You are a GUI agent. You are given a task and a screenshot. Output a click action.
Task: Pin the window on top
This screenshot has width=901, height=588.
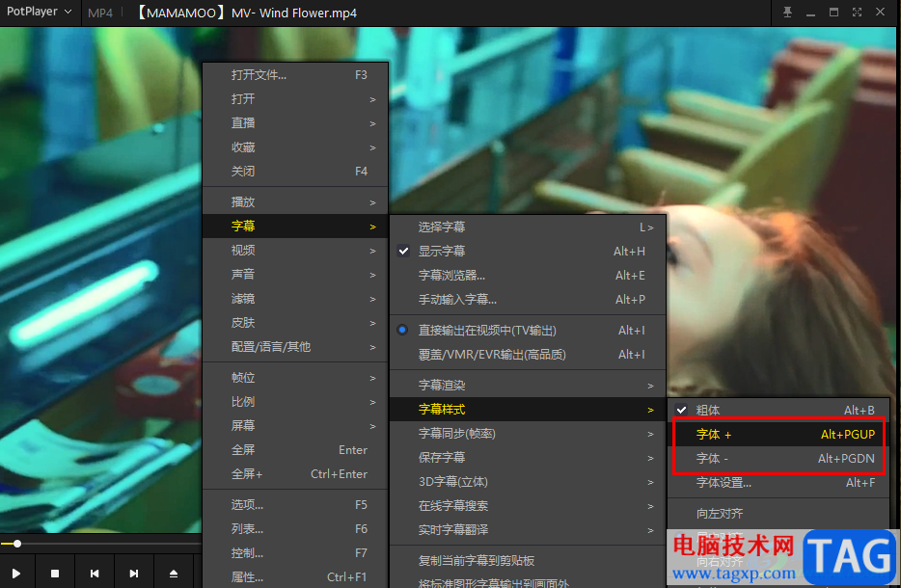click(x=788, y=13)
